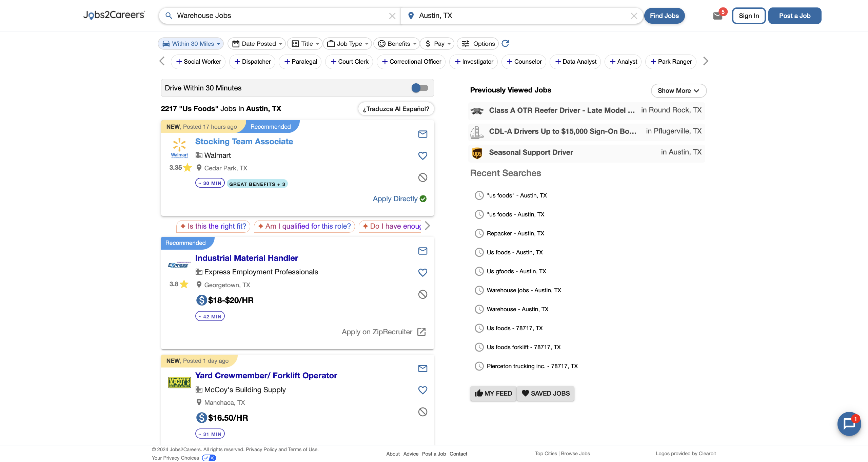Toggle Your Privacy Choices switch icon

209,458
